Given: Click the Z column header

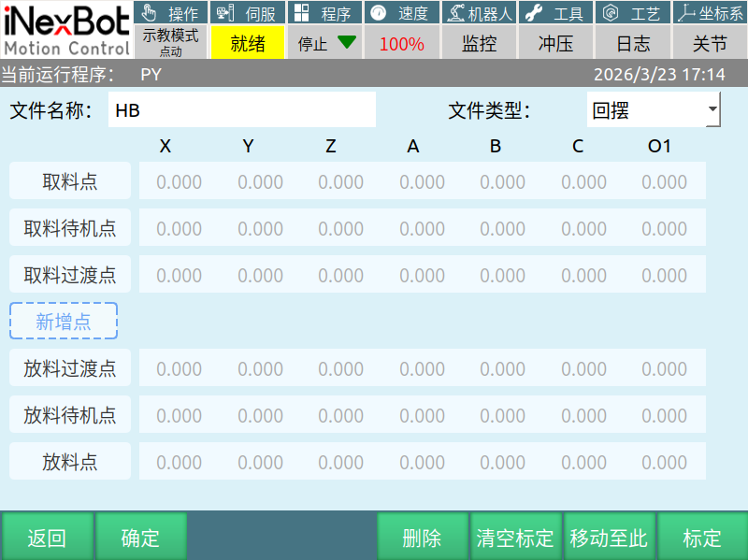Looking at the screenshot, I should [x=331, y=146].
